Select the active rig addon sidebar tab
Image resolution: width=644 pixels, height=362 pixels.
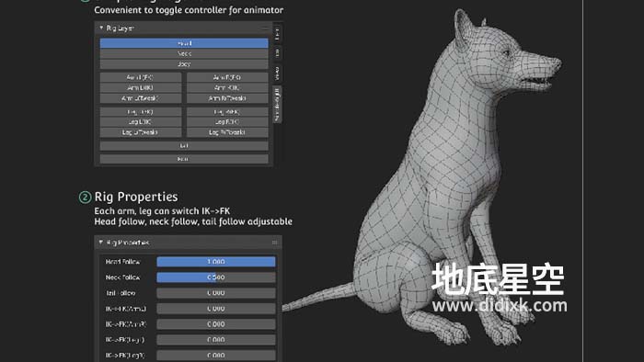[278, 104]
